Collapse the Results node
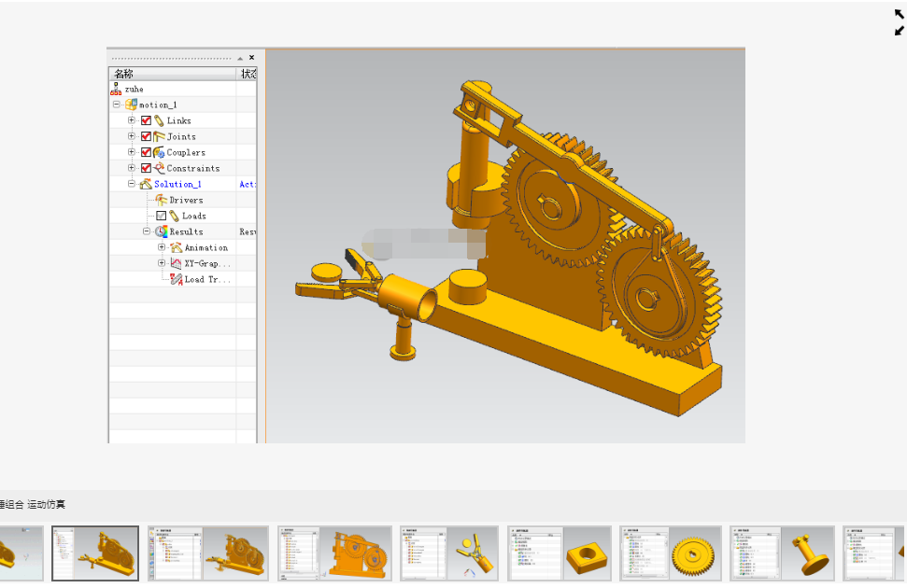 (147, 231)
